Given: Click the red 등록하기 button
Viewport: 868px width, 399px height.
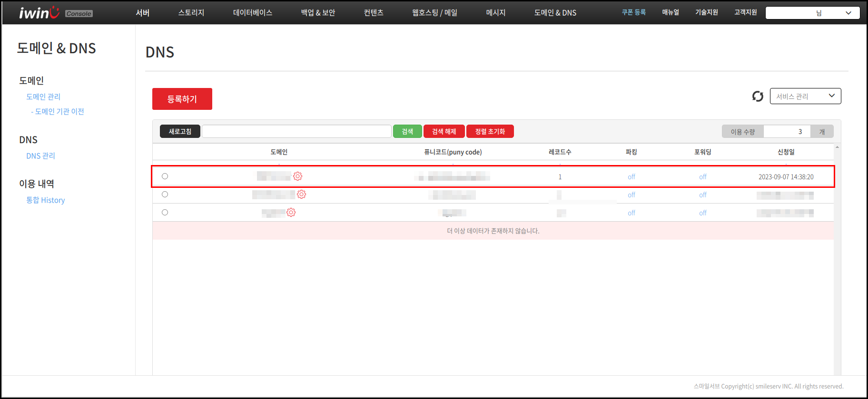Looking at the screenshot, I should (182, 99).
